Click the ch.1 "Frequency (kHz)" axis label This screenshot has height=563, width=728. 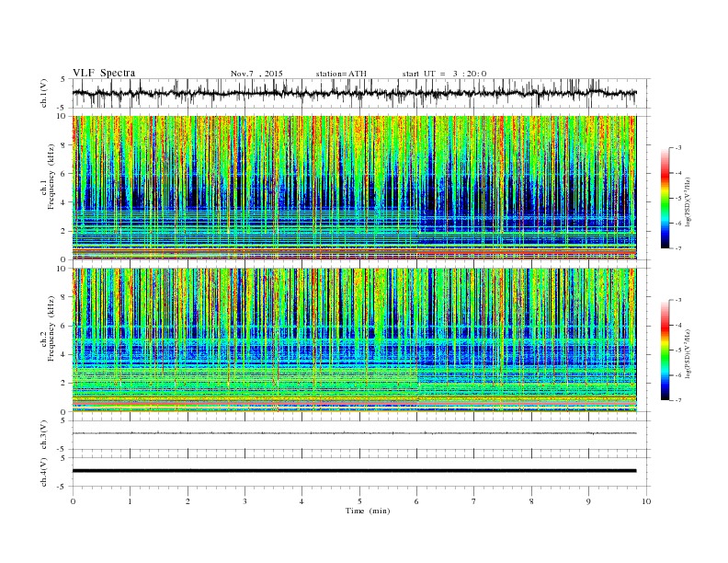point(51,177)
